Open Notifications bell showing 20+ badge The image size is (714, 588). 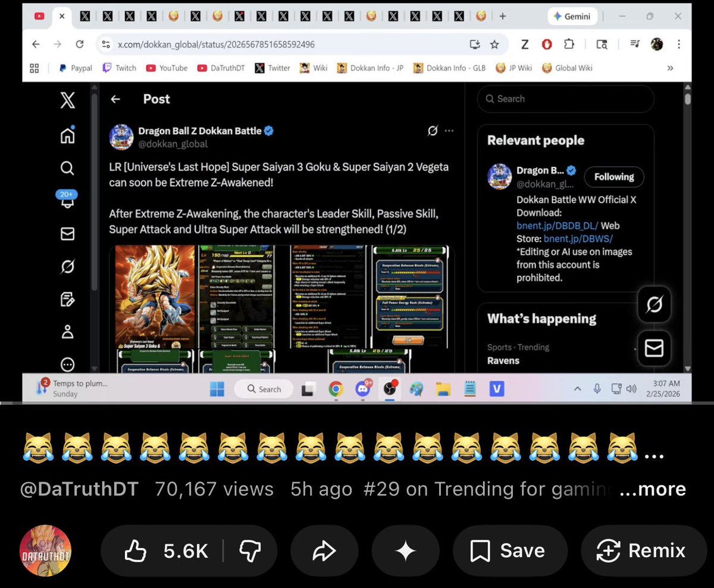[x=67, y=199]
